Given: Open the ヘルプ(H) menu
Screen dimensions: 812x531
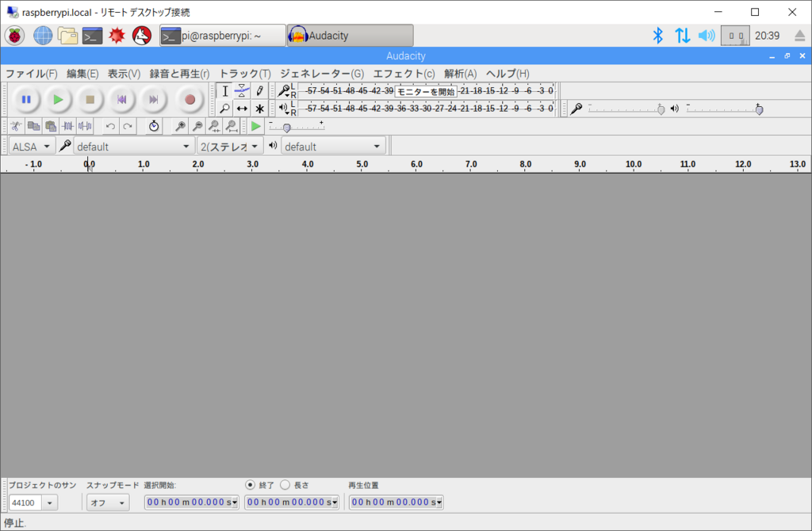Looking at the screenshot, I should point(507,74).
